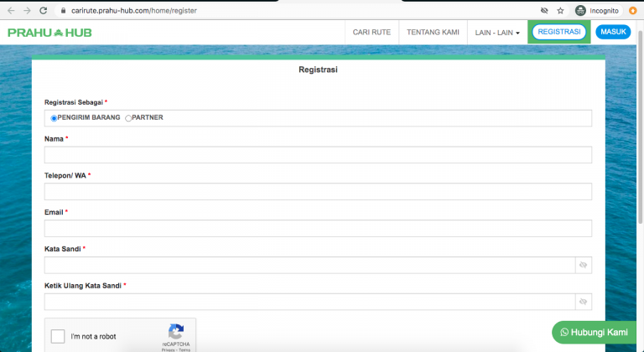This screenshot has width=644, height=352.
Task: Show password in Ketik Ulang Kata Sandi
Action: (583, 302)
